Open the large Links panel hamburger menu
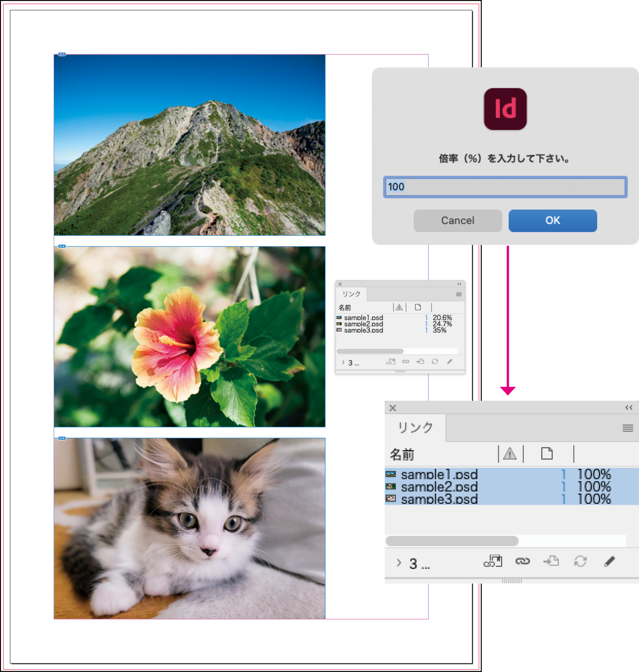 click(x=627, y=428)
